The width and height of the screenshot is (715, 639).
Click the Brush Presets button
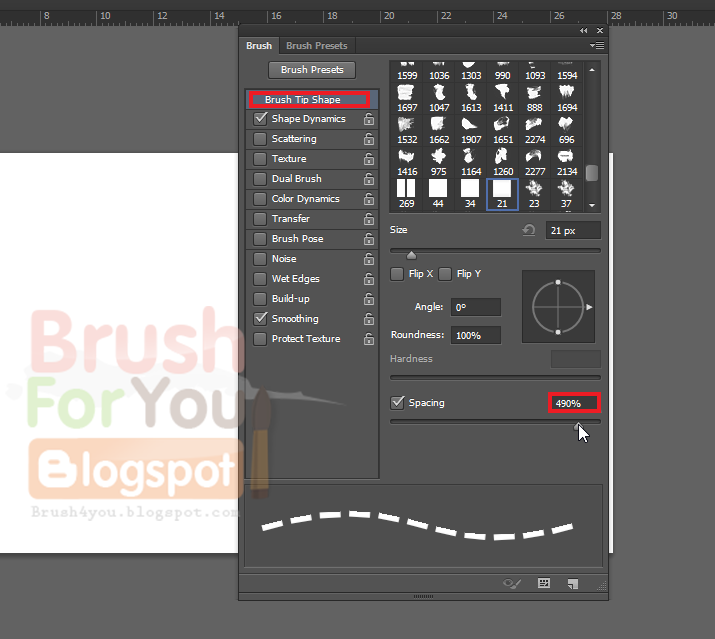tap(312, 70)
